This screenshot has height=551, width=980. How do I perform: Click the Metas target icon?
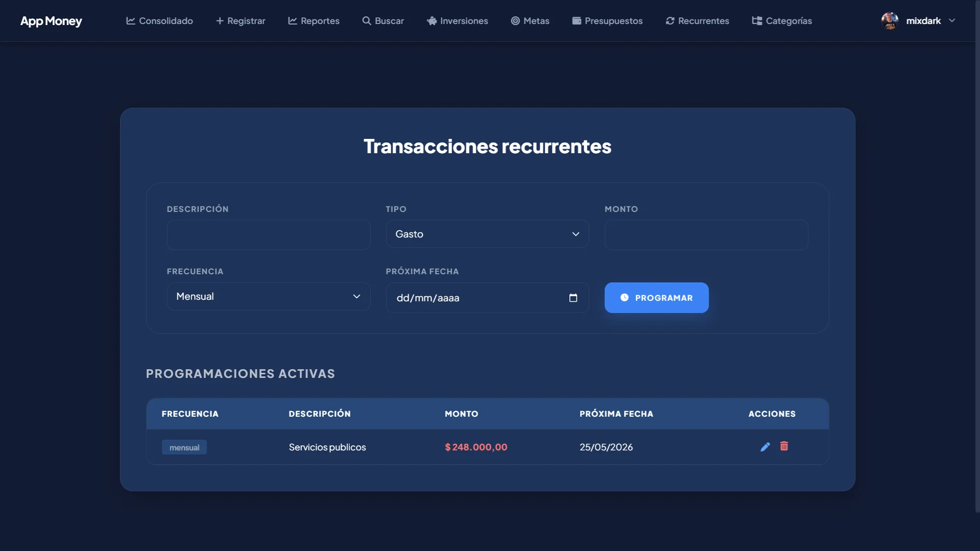tap(515, 21)
